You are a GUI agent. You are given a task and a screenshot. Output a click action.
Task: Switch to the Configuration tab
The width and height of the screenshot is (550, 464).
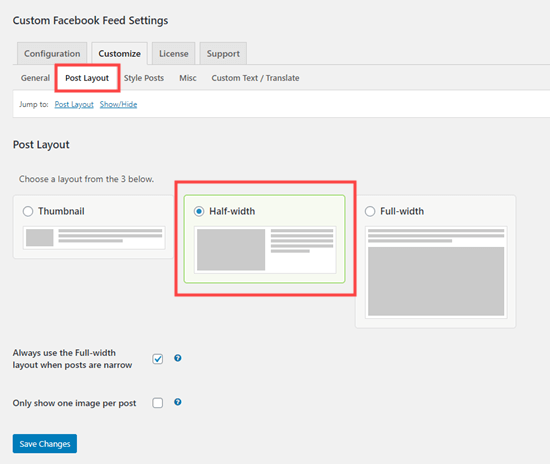click(x=52, y=53)
